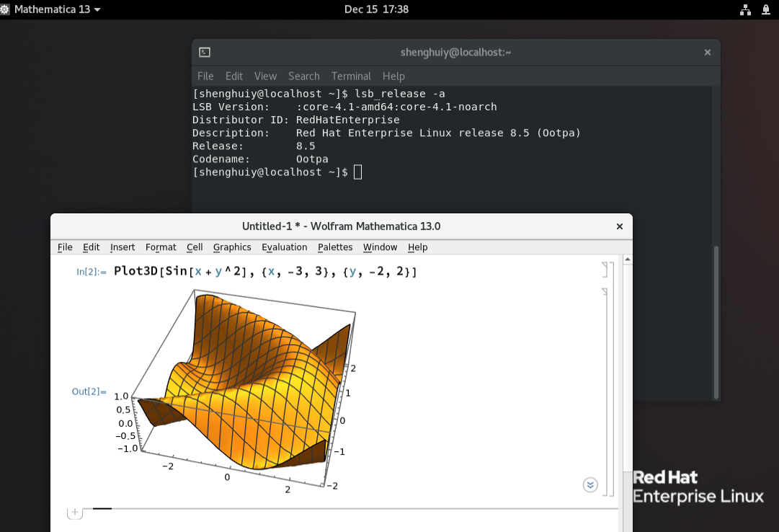
Task: Open the clock showing Dec 15 17:38
Action: (377, 9)
